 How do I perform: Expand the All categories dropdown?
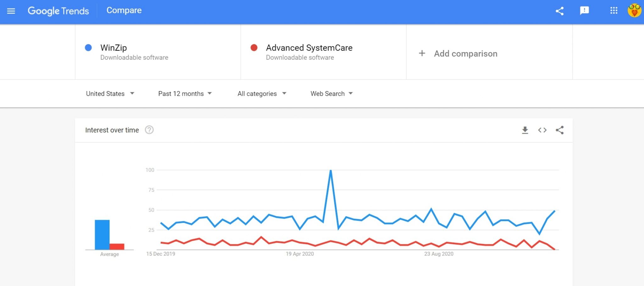(262, 94)
